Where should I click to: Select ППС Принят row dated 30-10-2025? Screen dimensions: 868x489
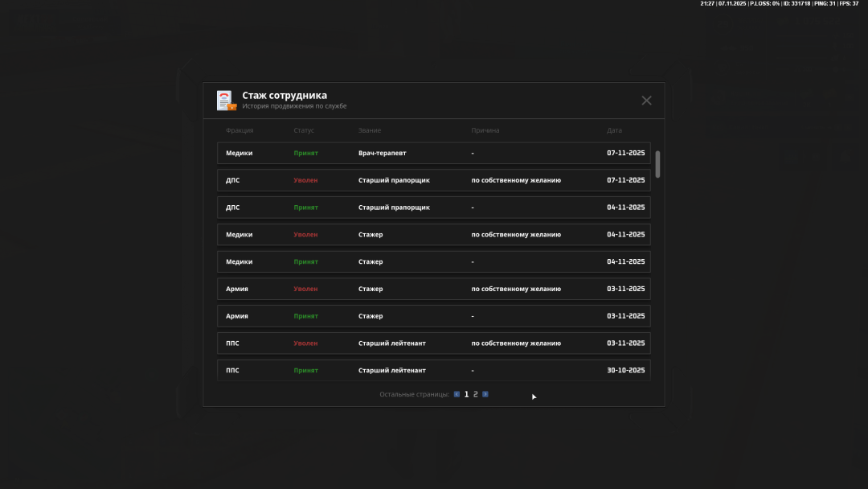coord(433,370)
